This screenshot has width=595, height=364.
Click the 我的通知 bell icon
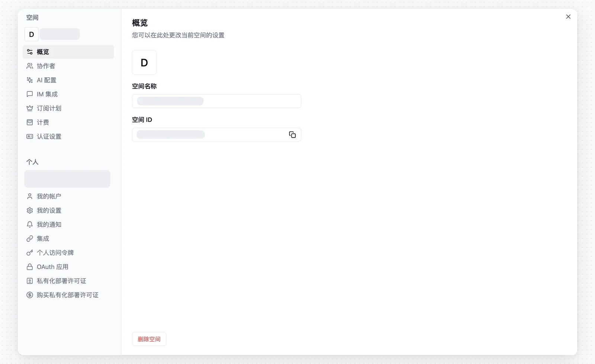pos(30,225)
